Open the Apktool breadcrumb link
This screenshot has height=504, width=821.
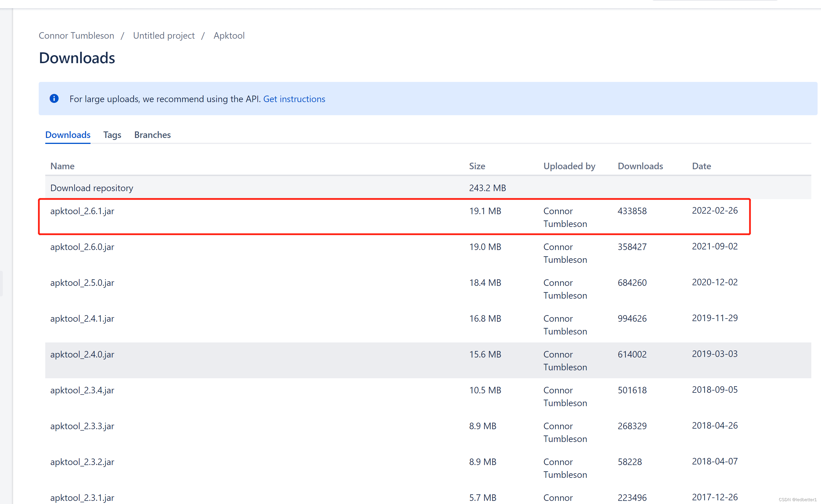229,36
